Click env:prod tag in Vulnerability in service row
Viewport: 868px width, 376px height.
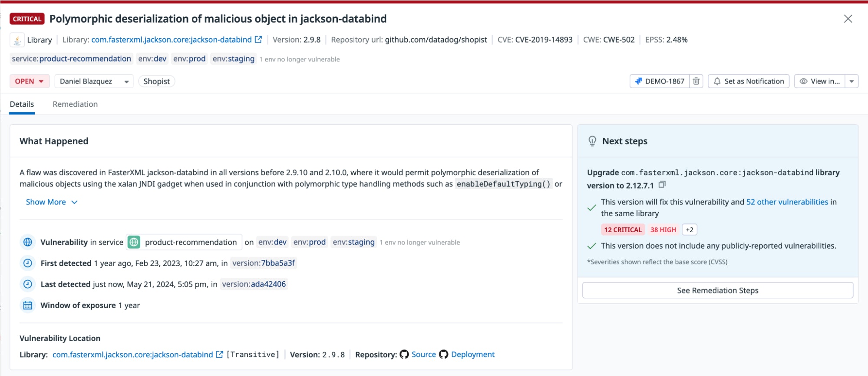310,242
